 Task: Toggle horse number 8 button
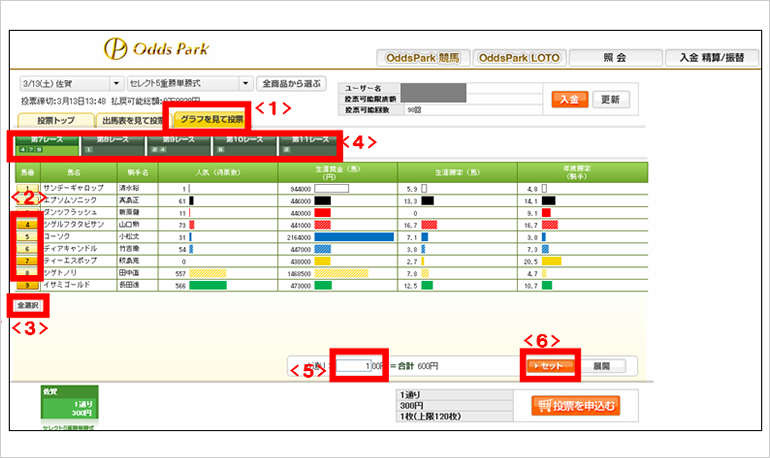coord(28,273)
